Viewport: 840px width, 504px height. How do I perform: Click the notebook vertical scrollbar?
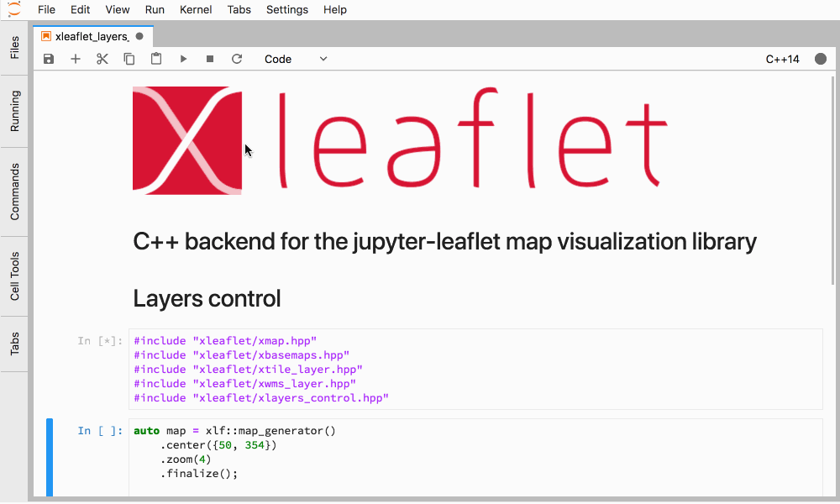[832, 181]
